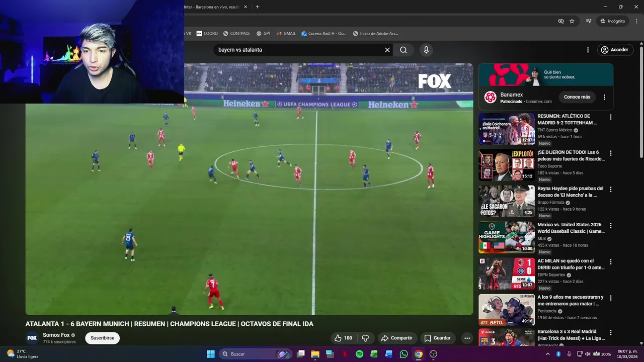Open Spotify from the taskbar

[x=359, y=354]
